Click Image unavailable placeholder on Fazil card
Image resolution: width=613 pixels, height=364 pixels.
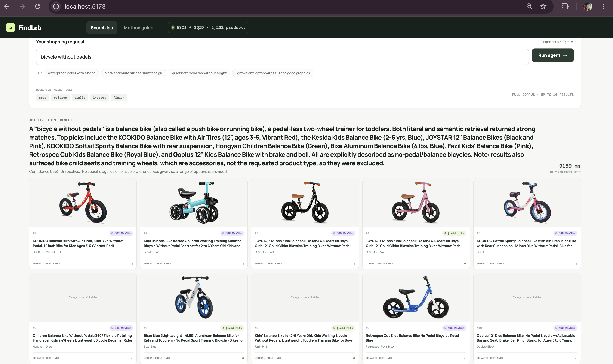(x=305, y=297)
